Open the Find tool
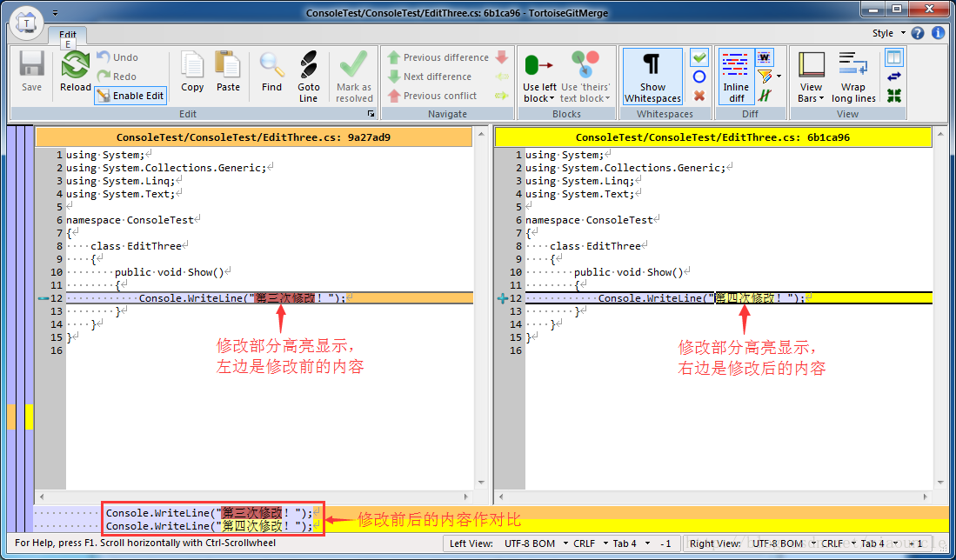Image resolution: width=956 pixels, height=560 pixels. click(x=271, y=70)
